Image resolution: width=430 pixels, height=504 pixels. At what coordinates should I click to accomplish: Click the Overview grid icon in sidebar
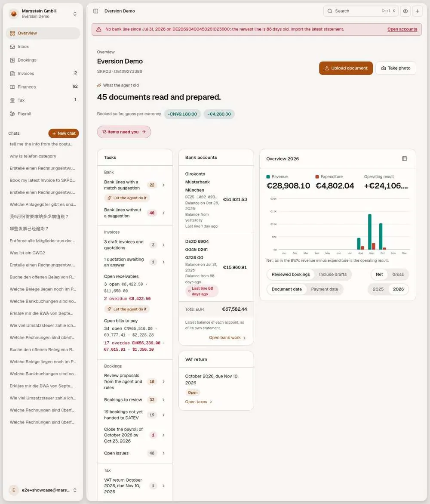pos(12,33)
